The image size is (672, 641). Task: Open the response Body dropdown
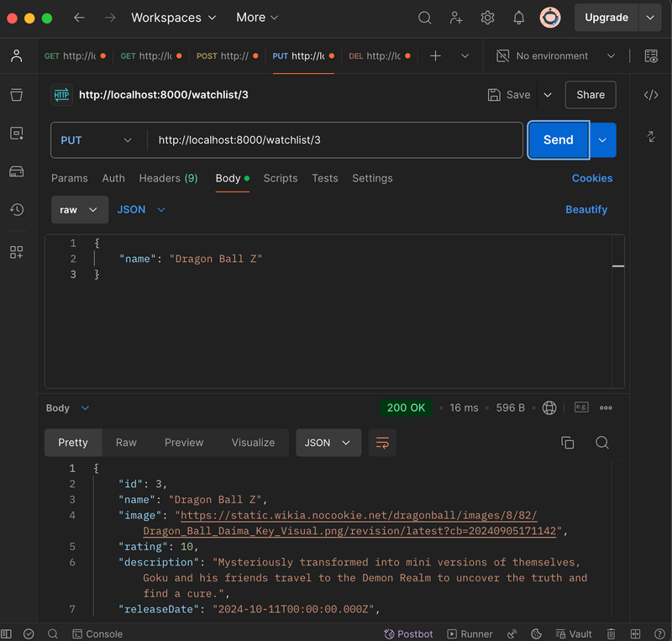(x=68, y=407)
